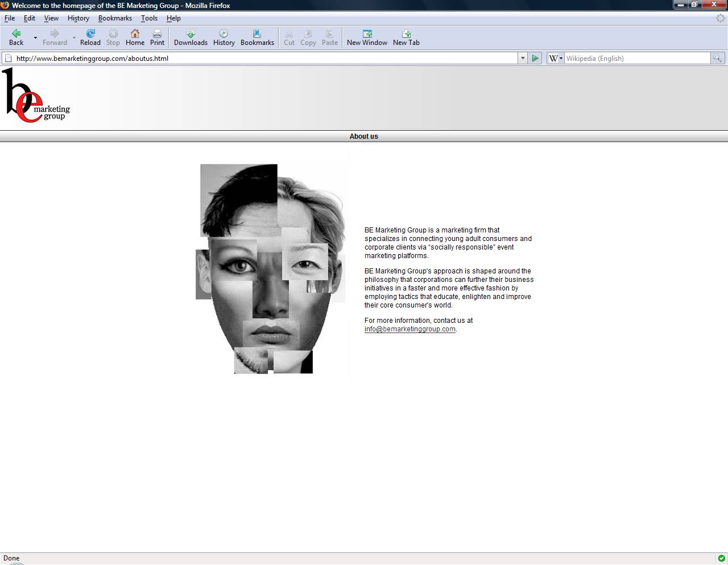This screenshot has height=565, width=728.
Task: Click the green Go arrow button
Action: click(x=535, y=58)
